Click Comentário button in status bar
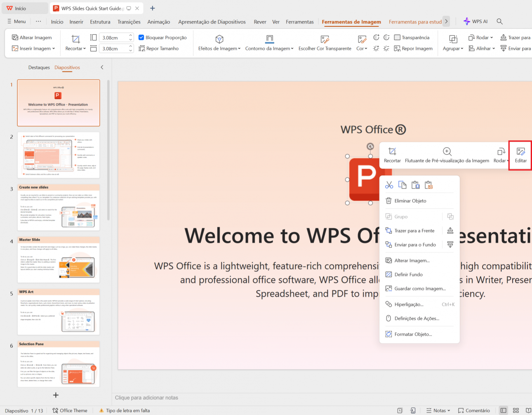Viewport: 532px width, 415px height. tap(474, 410)
